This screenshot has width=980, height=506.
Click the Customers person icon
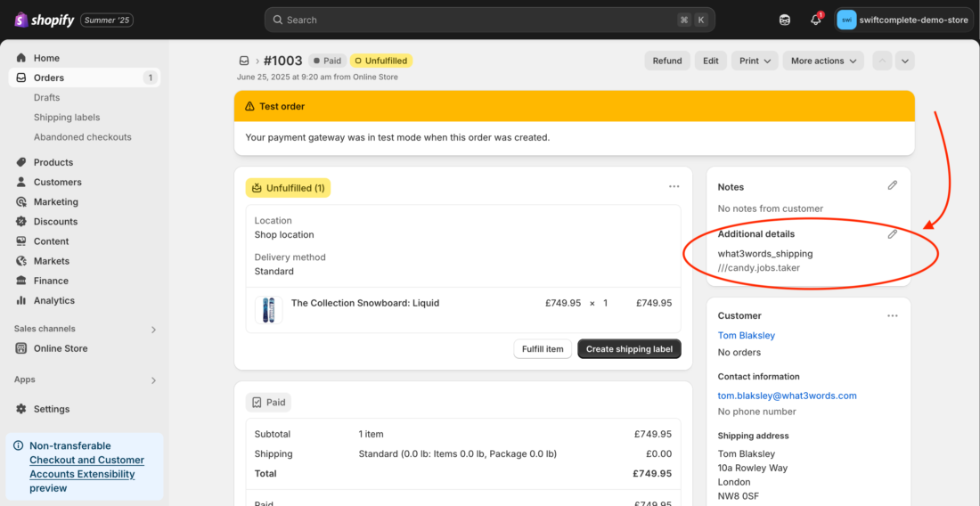[x=21, y=183]
